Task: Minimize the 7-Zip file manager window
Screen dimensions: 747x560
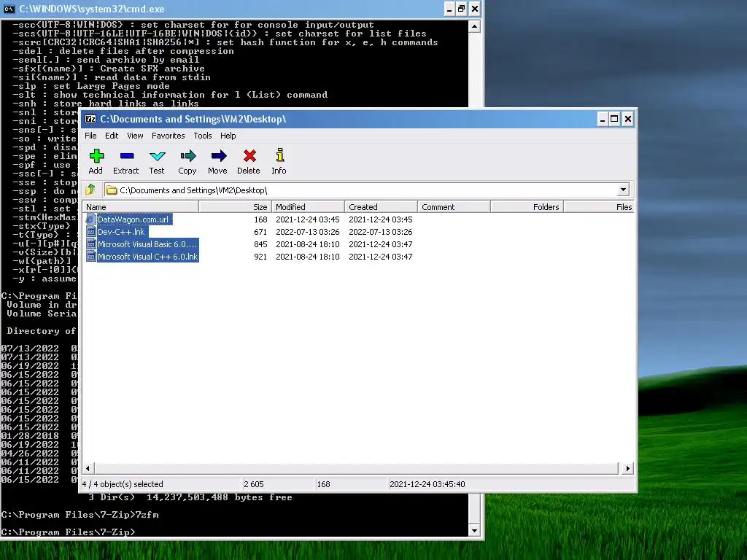Action: click(x=602, y=119)
